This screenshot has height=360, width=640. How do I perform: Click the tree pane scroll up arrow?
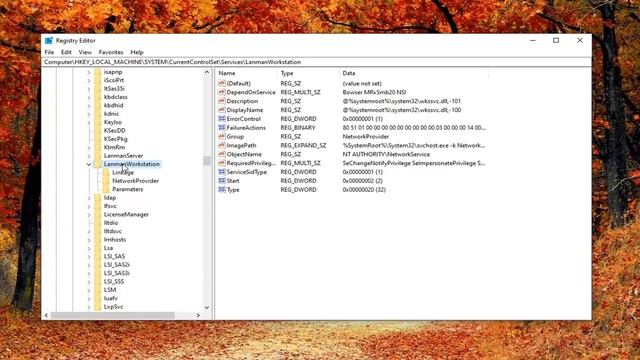(207, 72)
